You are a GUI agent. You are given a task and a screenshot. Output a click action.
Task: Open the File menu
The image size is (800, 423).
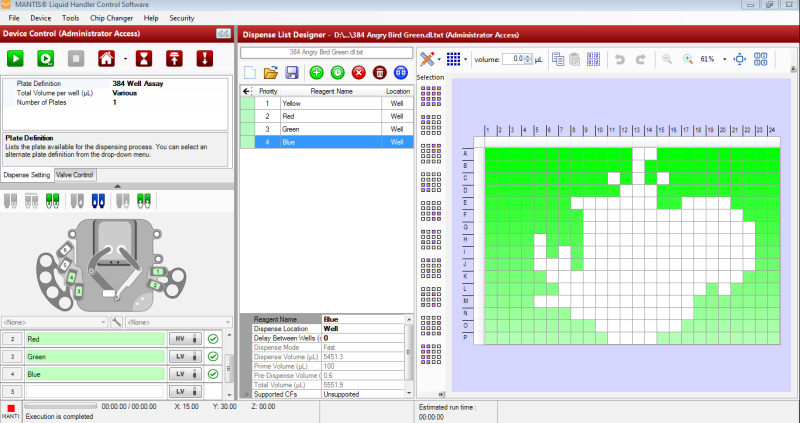[14, 18]
